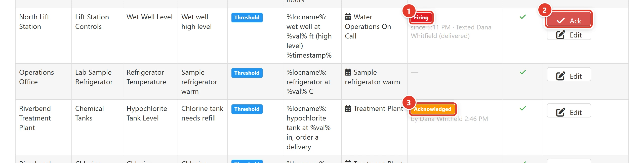This screenshot has width=644, height=163.
Task: Click Threshold badge for Hypochlorite Tank Level
Action: pos(247,109)
